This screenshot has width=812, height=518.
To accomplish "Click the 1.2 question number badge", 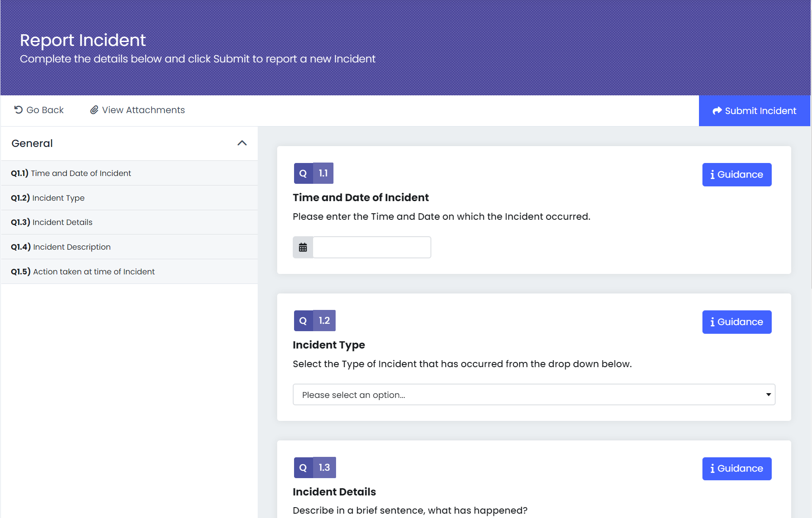I will click(324, 321).
